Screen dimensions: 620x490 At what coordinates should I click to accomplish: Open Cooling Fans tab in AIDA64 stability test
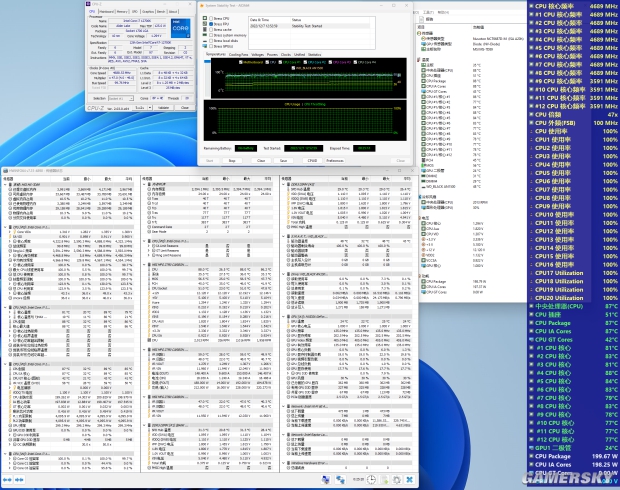coord(238,55)
